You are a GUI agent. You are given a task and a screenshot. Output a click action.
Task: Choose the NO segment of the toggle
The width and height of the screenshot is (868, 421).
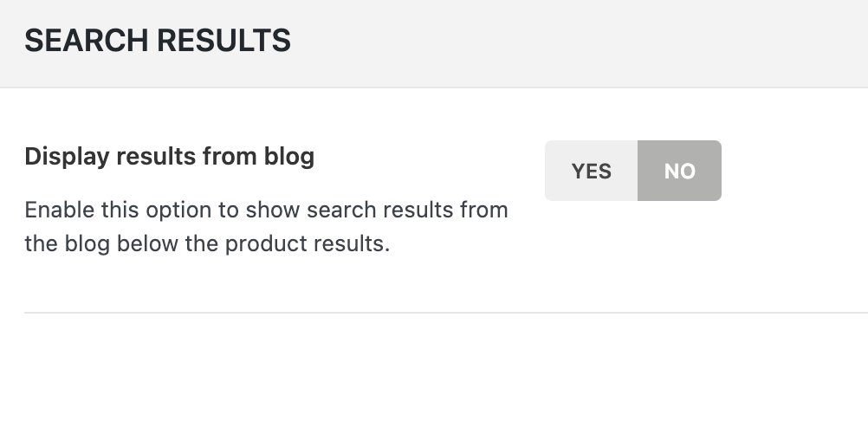tap(679, 171)
